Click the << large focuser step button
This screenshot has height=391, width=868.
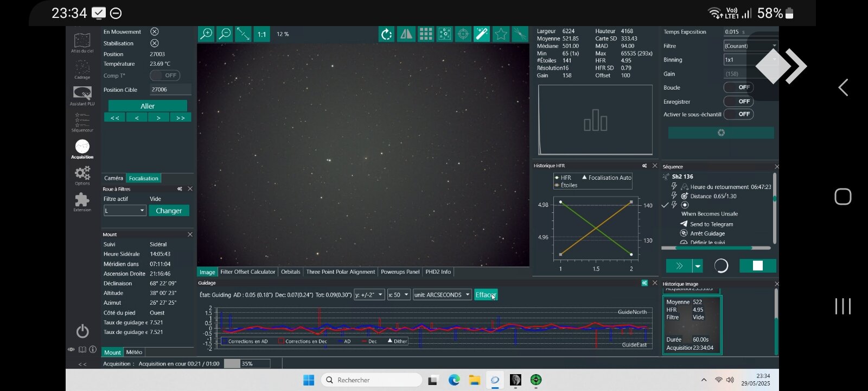115,117
